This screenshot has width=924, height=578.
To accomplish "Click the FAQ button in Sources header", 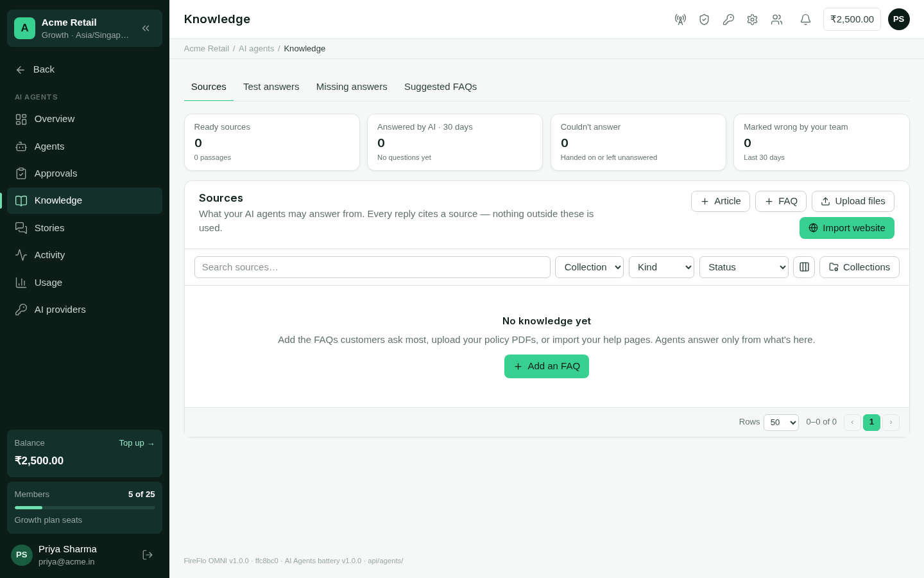I will click(x=781, y=201).
